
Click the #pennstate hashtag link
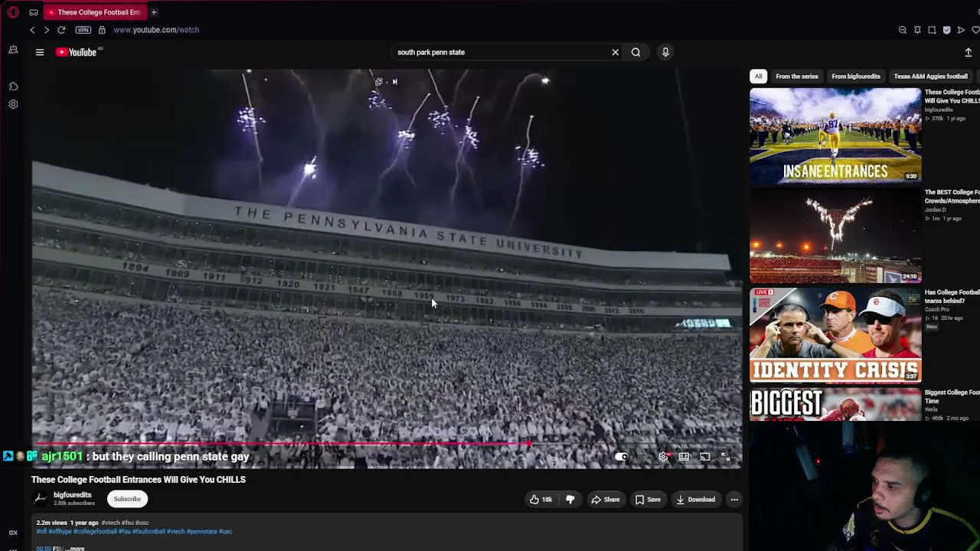(202, 532)
